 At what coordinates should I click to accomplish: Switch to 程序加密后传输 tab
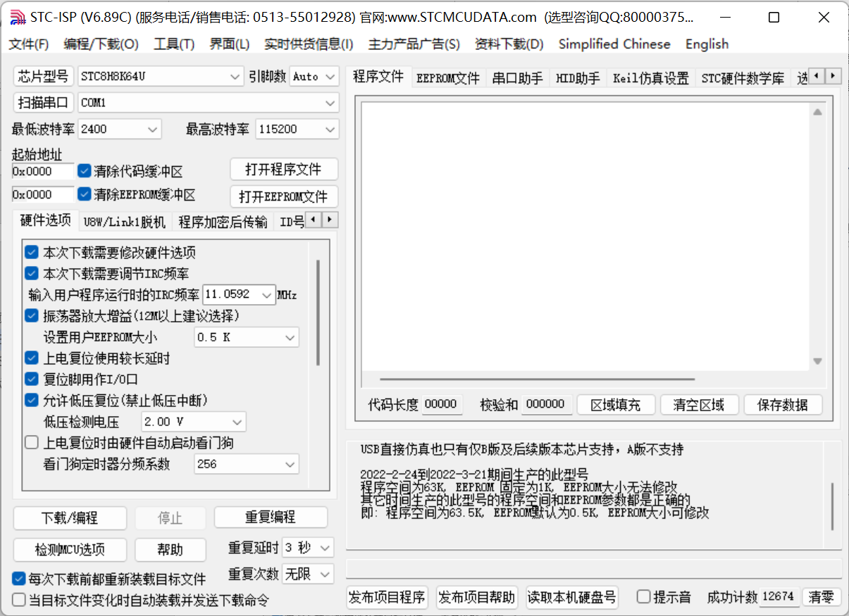coord(223,222)
